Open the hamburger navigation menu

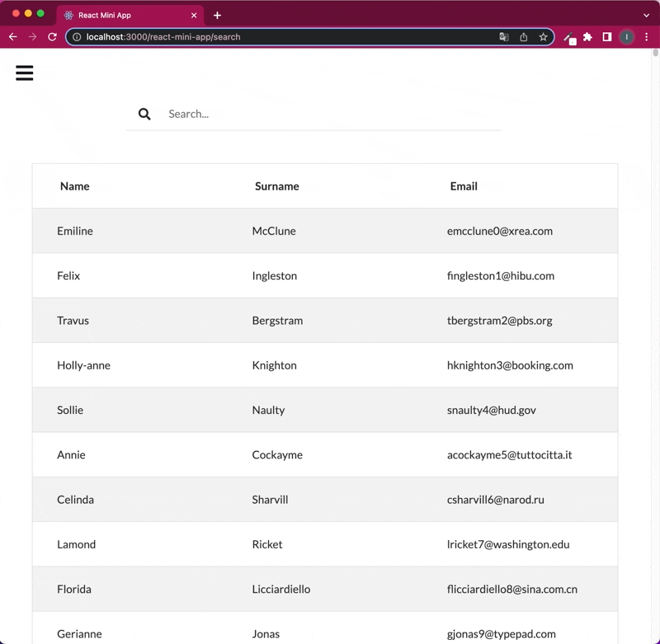(24, 73)
